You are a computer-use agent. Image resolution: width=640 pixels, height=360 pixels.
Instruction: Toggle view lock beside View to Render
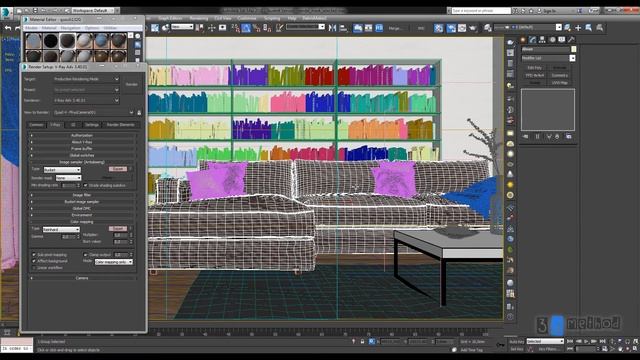[x=139, y=112]
